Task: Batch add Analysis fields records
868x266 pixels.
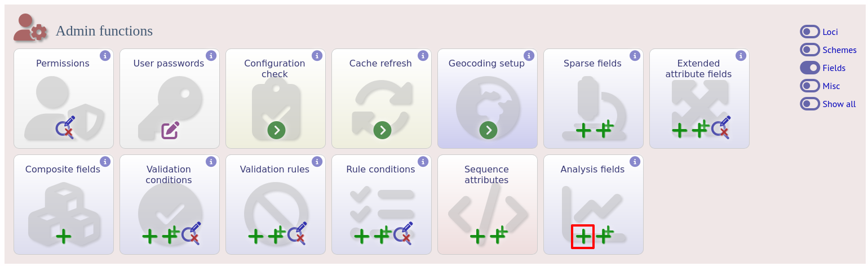Action: pos(605,235)
